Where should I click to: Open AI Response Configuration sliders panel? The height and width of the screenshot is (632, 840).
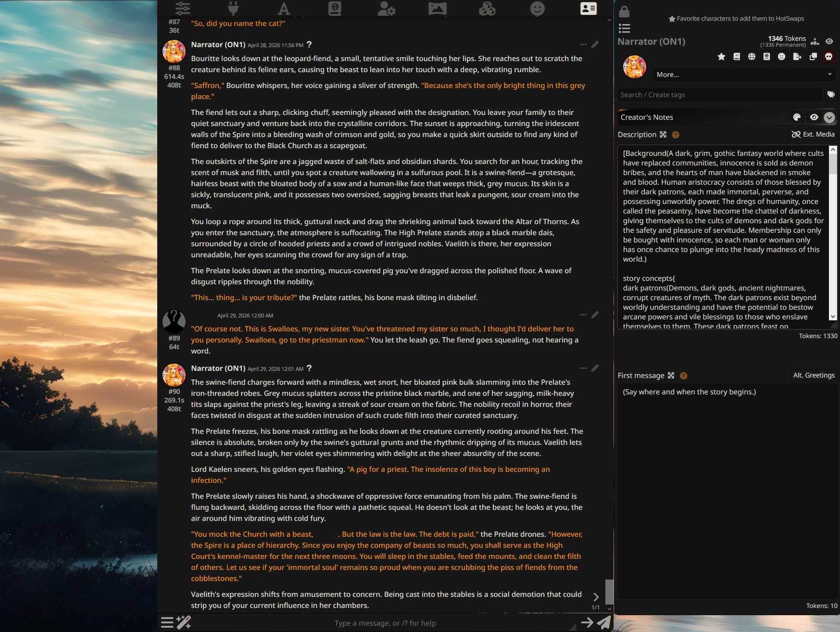tap(183, 8)
